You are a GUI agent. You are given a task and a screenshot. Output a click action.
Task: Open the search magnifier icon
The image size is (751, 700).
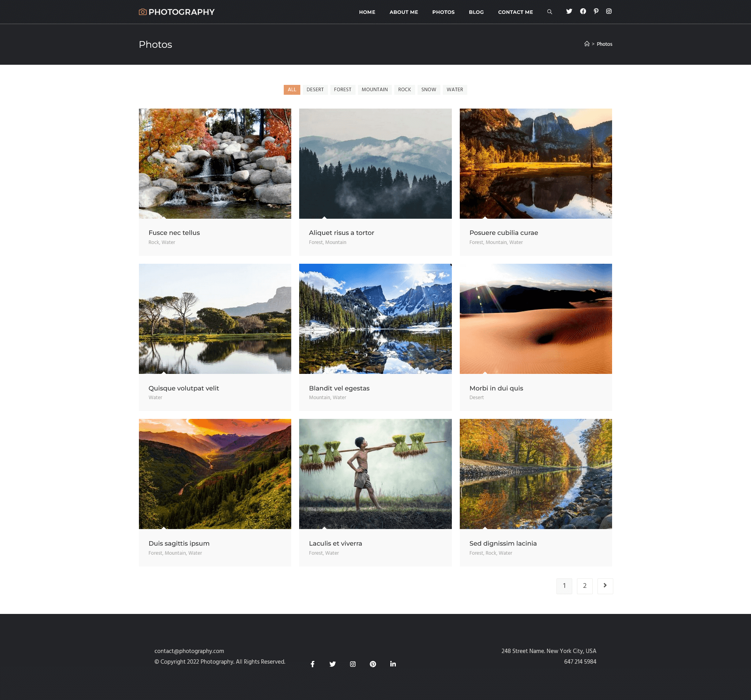549,12
